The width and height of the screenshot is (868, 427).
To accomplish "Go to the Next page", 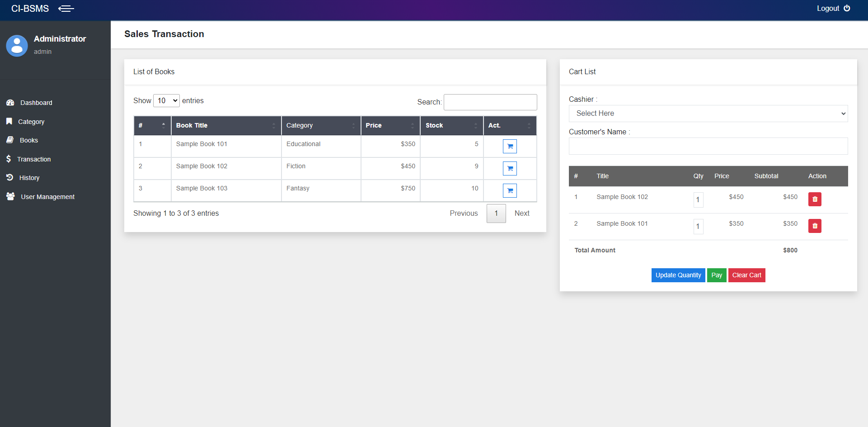I will (522, 213).
